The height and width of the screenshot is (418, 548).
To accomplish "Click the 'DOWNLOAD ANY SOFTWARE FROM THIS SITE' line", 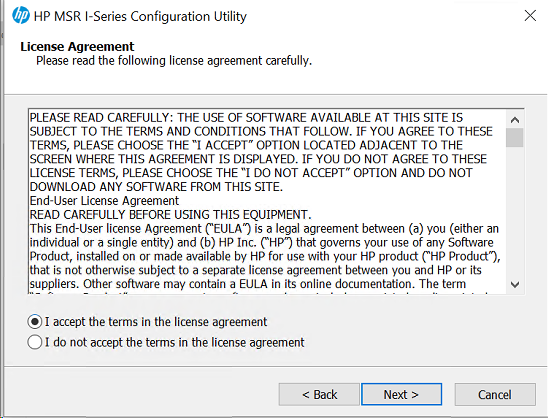I will pyautogui.click(x=156, y=187).
